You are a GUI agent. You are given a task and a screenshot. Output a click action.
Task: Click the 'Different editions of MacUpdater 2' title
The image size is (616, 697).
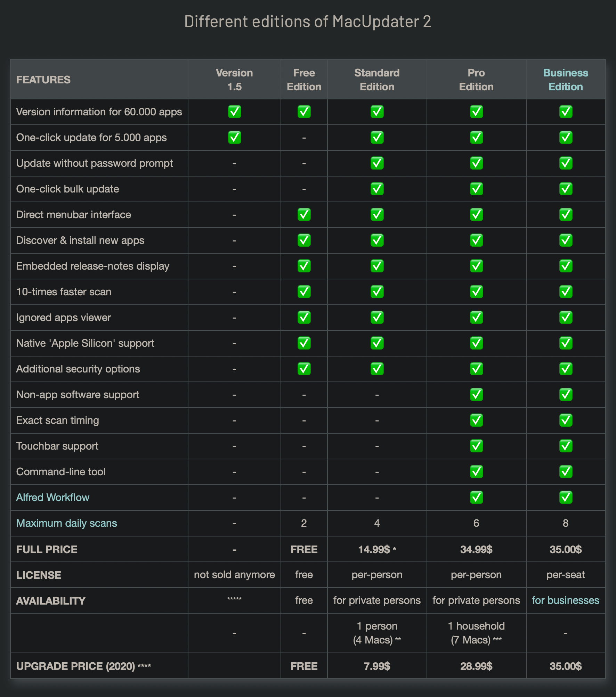point(308,22)
